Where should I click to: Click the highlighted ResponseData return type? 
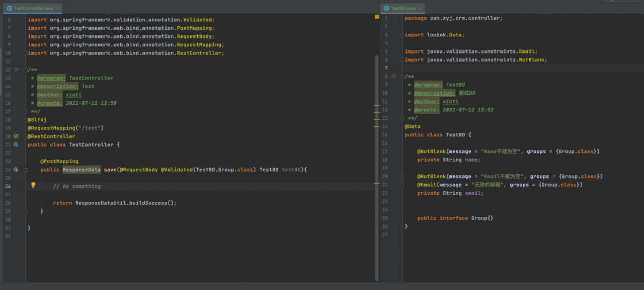(82, 170)
